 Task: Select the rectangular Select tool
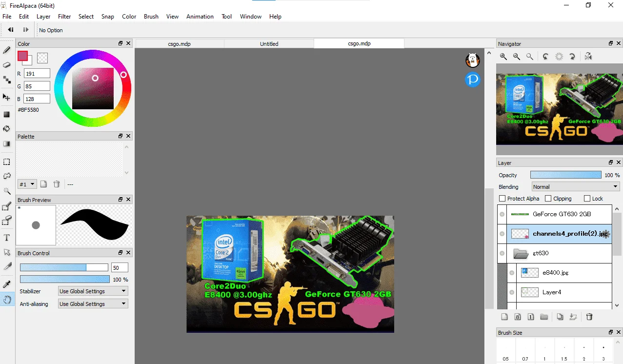pos(7,162)
